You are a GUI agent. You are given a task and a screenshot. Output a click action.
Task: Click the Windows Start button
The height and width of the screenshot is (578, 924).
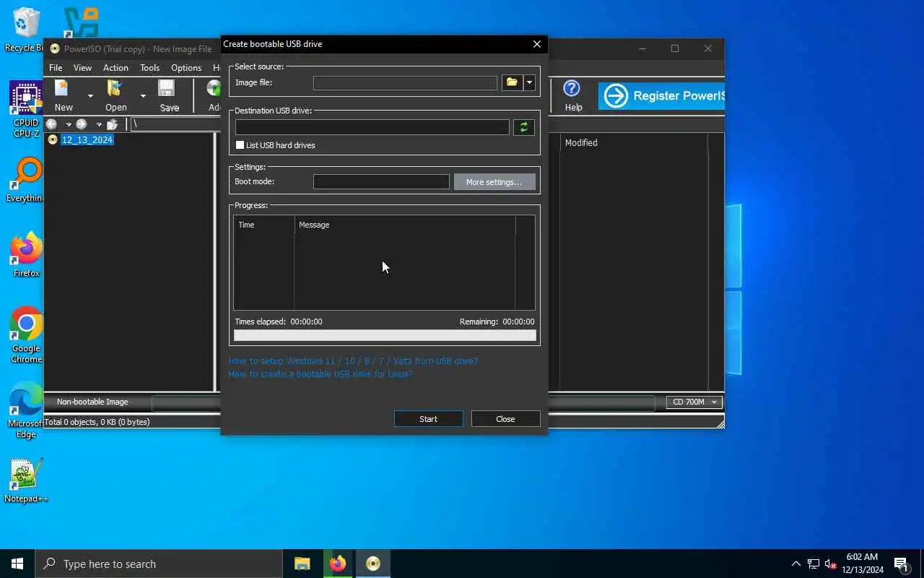point(17,564)
